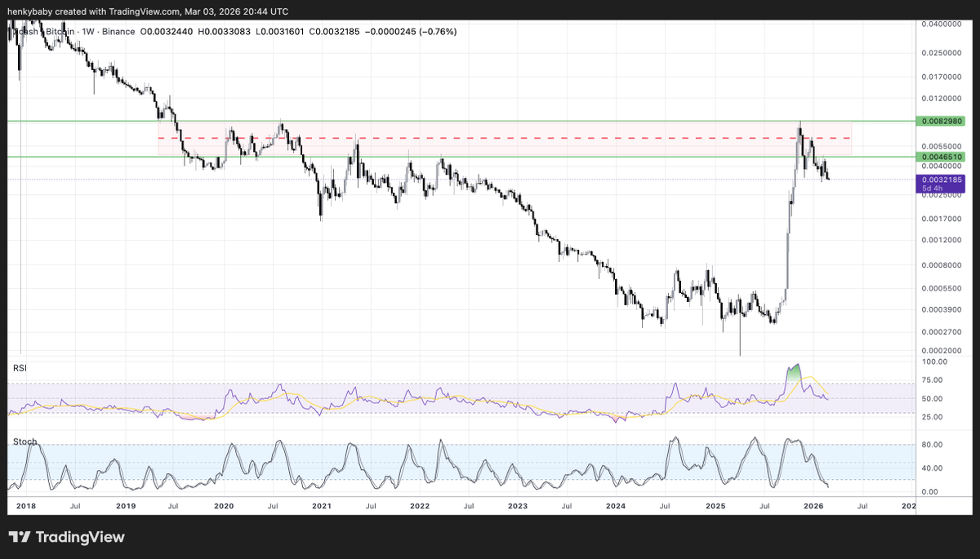The width and height of the screenshot is (980, 559).
Task: Click the 2022 label on time axis
Action: [x=419, y=506]
